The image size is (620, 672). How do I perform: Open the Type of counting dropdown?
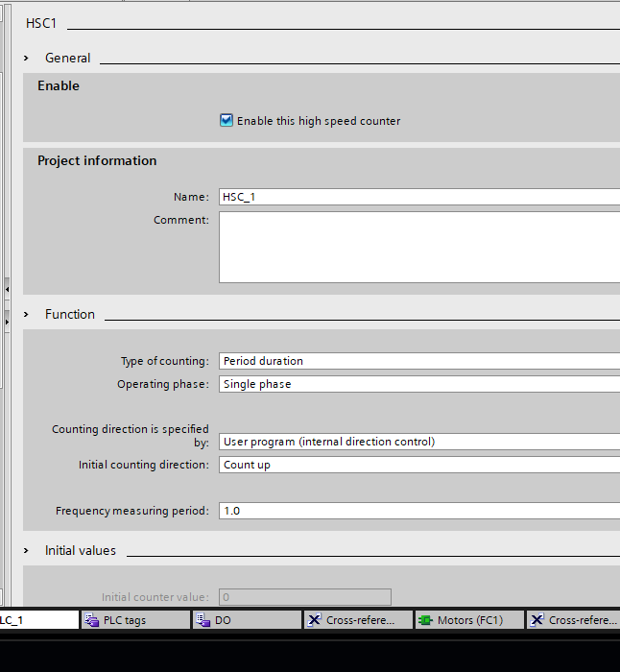point(419,361)
